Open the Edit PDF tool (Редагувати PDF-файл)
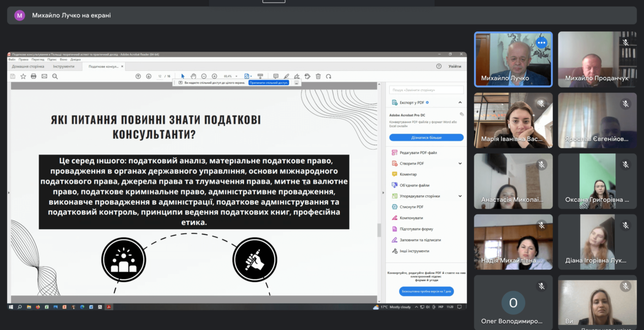The width and height of the screenshot is (644, 330). click(414, 153)
